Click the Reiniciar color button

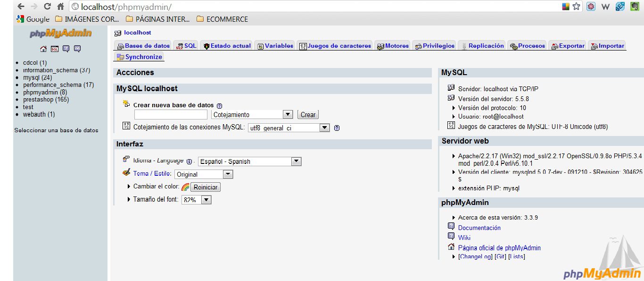tap(206, 187)
